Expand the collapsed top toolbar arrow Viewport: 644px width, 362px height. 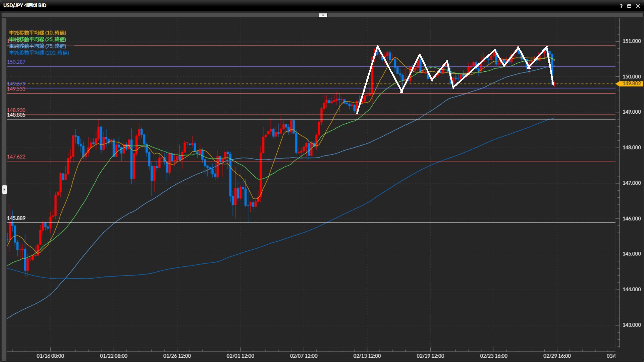(x=323, y=15)
